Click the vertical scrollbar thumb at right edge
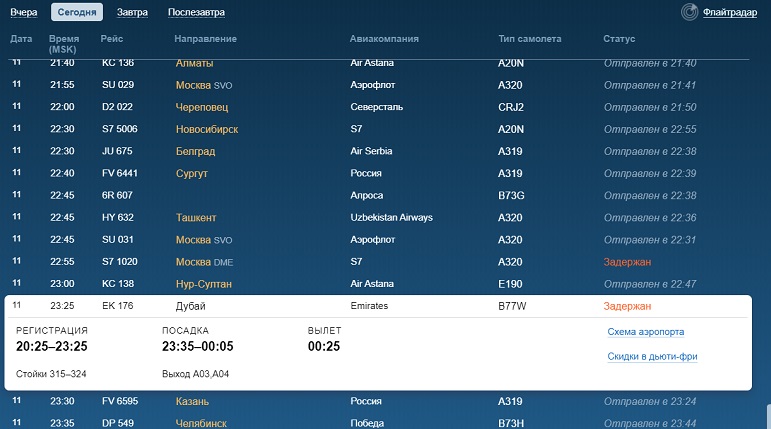The width and height of the screenshot is (771, 429). (769, 416)
